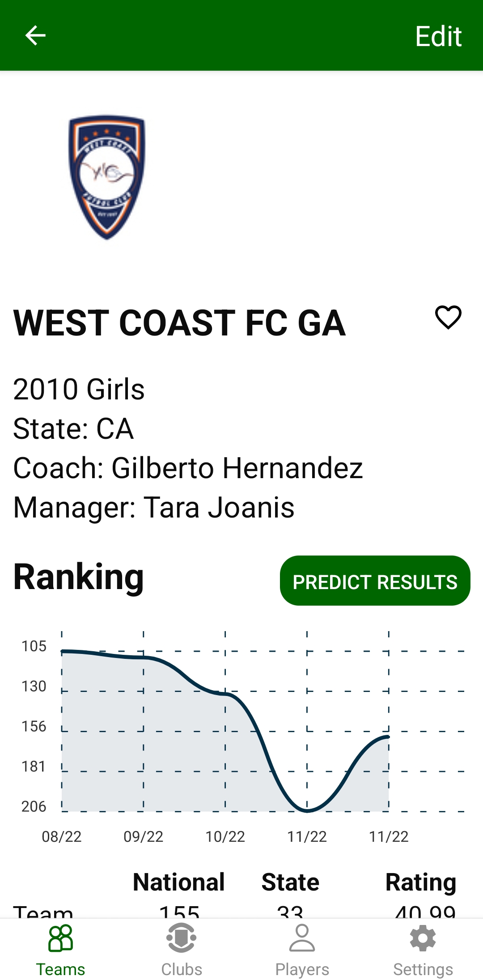This screenshot has width=483, height=980.
Task: Select the Clubs tab label
Action: pyautogui.click(x=181, y=969)
